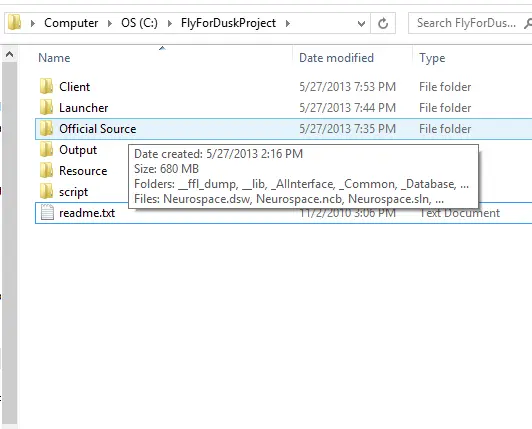
Task: Refresh the FlyForDuskProject folder view
Action: pyautogui.click(x=383, y=23)
